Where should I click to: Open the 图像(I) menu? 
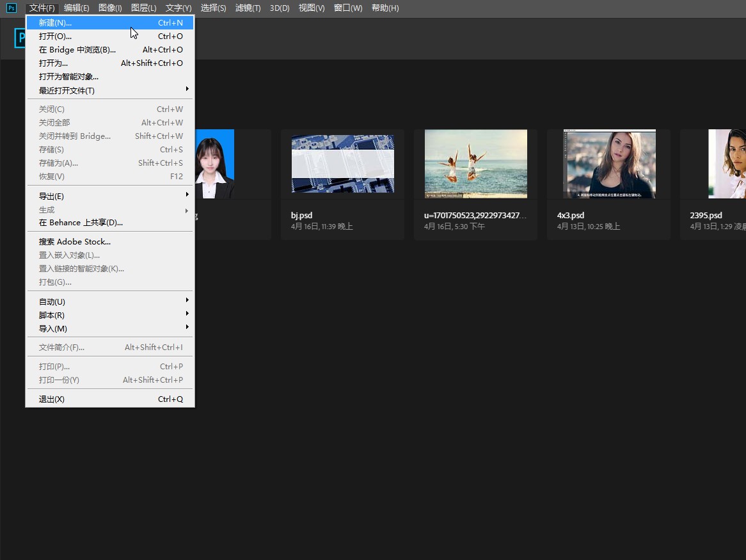pos(111,8)
